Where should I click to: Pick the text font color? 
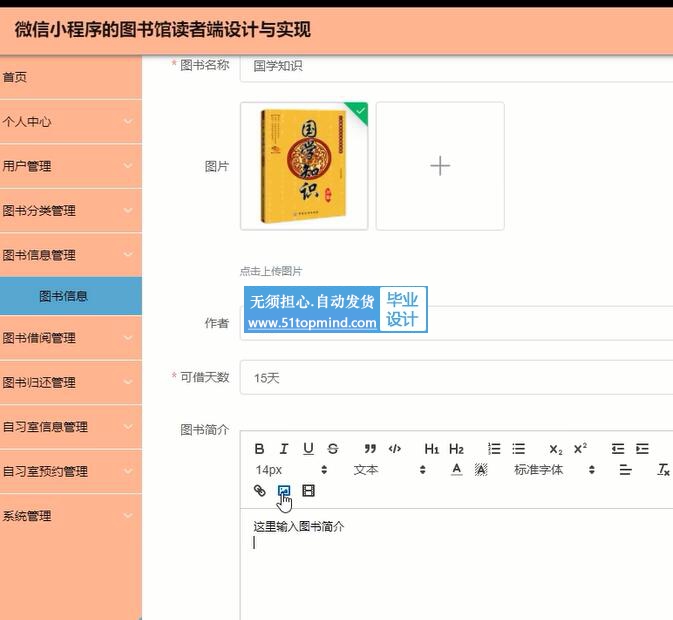(x=456, y=470)
